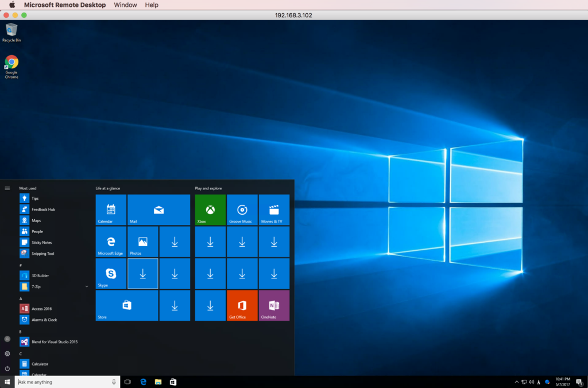Image resolution: width=588 pixels, height=388 pixels.
Task: Open Snipping Tool from the list
Action: tap(55, 254)
